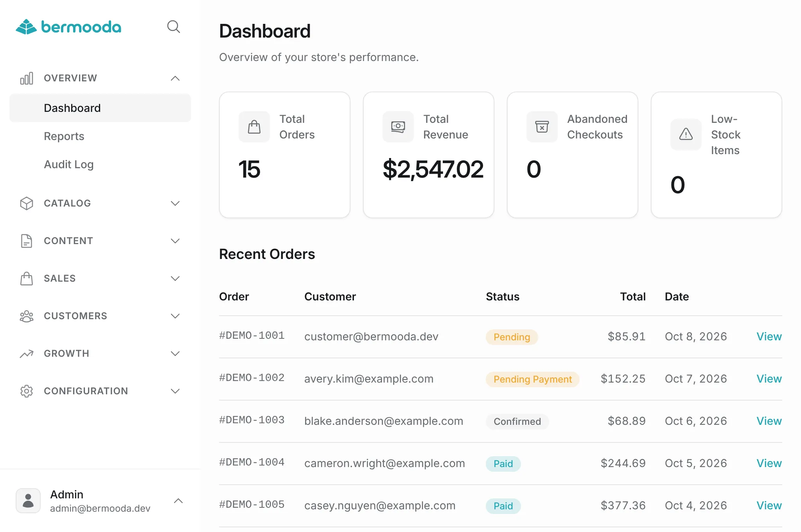Image resolution: width=801 pixels, height=532 pixels.
Task: Click the Catalog cube icon
Action: 27,203
